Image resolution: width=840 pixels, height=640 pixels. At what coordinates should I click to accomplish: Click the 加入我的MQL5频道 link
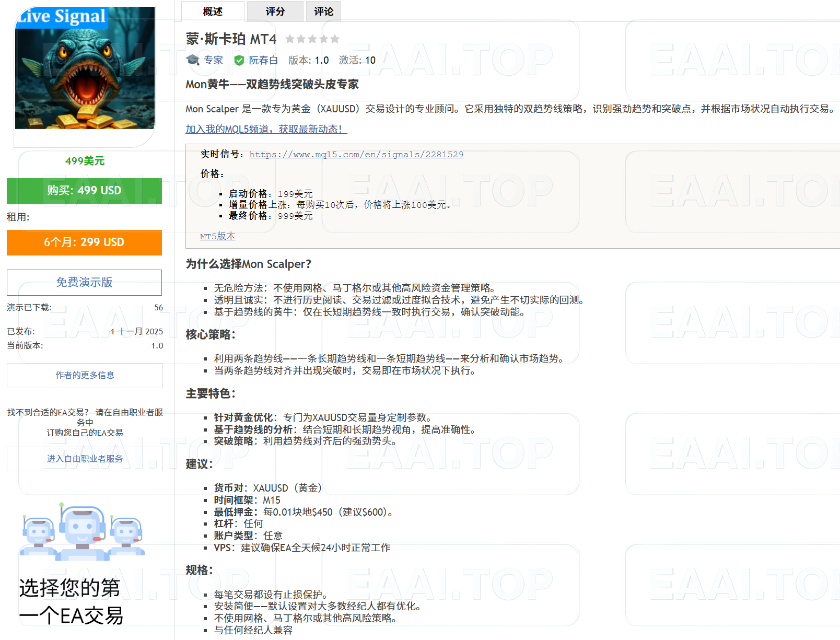265,129
